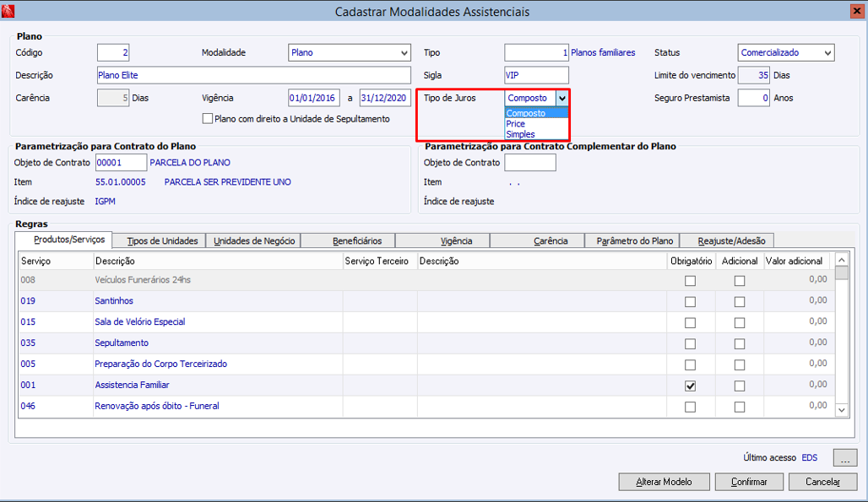
Task: Enable Plano com direito a Unidade de Sepultamento
Action: pos(208,119)
